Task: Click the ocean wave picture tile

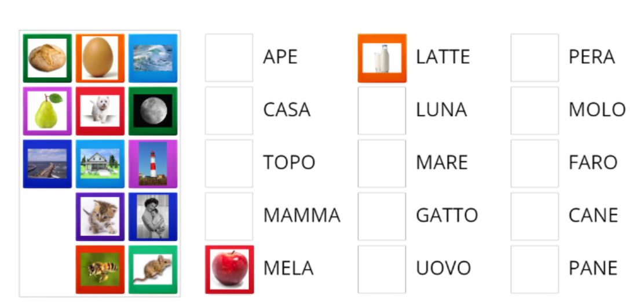Action: [x=153, y=58]
